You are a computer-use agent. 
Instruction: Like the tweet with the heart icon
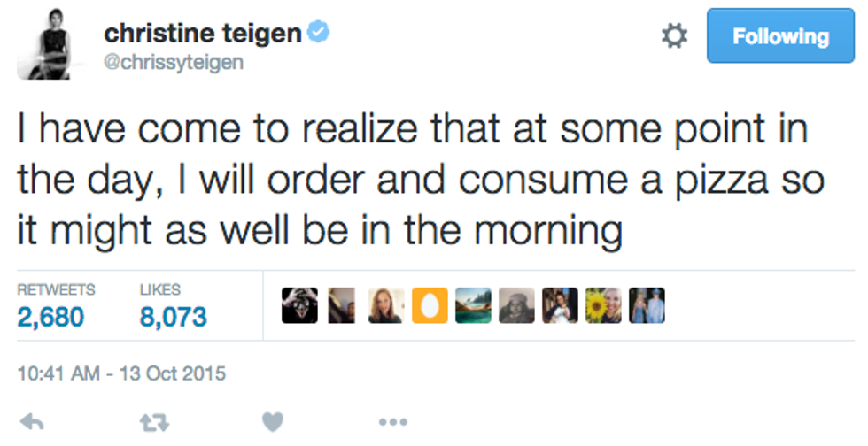[275, 421]
